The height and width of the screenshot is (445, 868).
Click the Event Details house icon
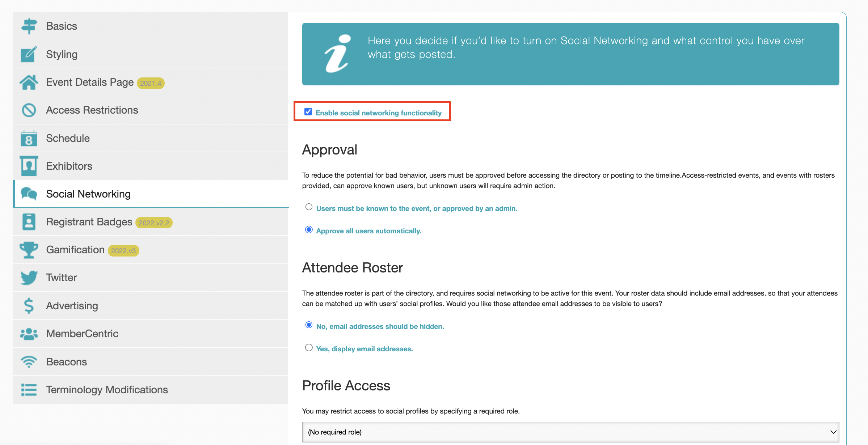[29, 82]
